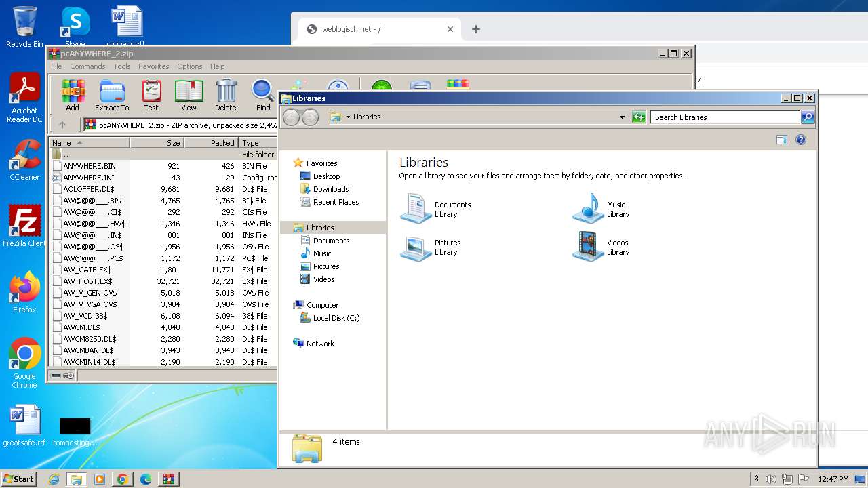Open WinRAR Favorites menu

click(154, 66)
